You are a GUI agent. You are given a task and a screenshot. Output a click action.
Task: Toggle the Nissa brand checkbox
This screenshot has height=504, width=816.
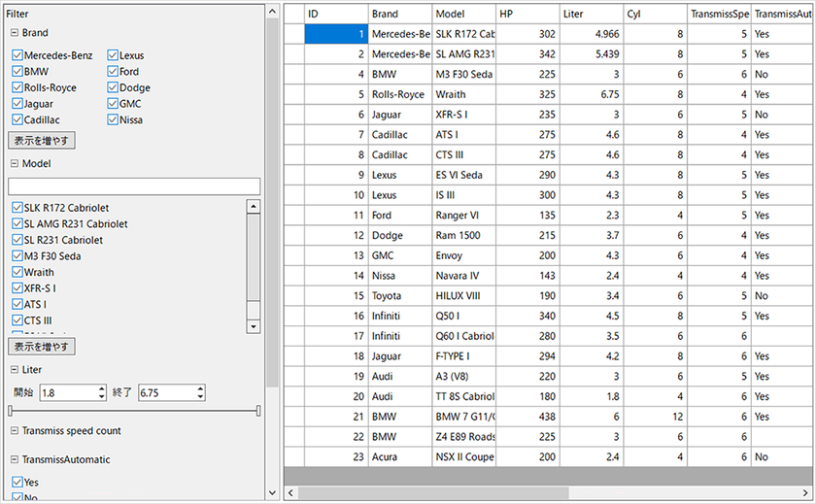click(113, 119)
